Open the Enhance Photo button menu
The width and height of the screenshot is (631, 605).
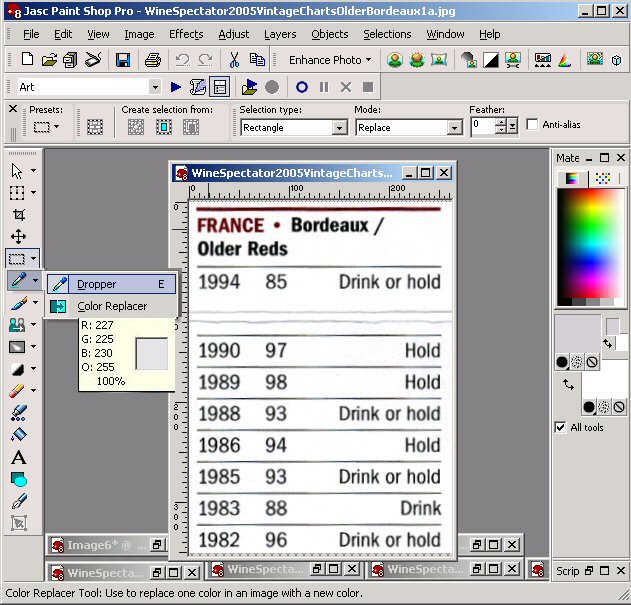pos(329,60)
